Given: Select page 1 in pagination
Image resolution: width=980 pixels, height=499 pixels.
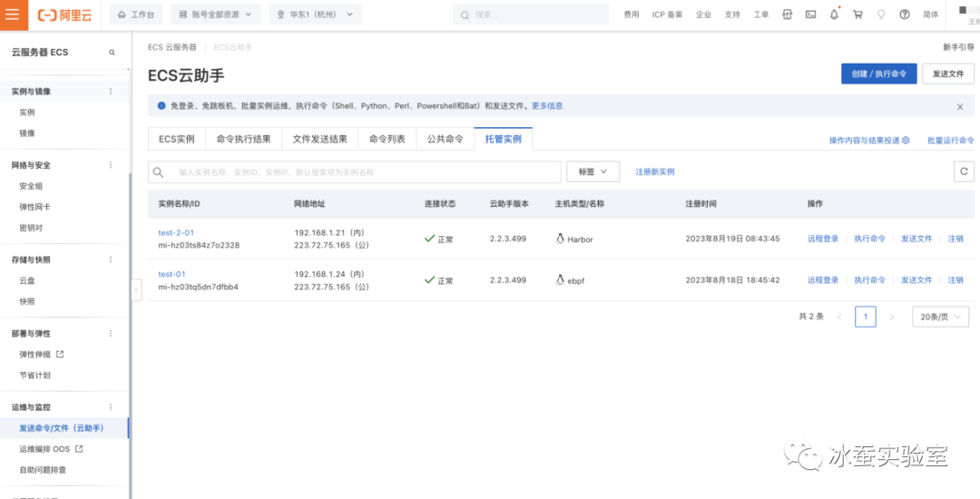Looking at the screenshot, I should pos(866,317).
